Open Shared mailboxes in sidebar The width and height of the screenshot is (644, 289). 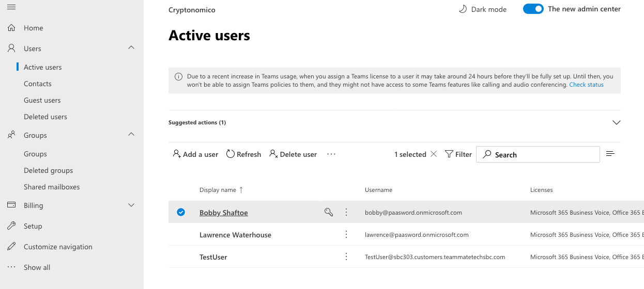point(52,187)
